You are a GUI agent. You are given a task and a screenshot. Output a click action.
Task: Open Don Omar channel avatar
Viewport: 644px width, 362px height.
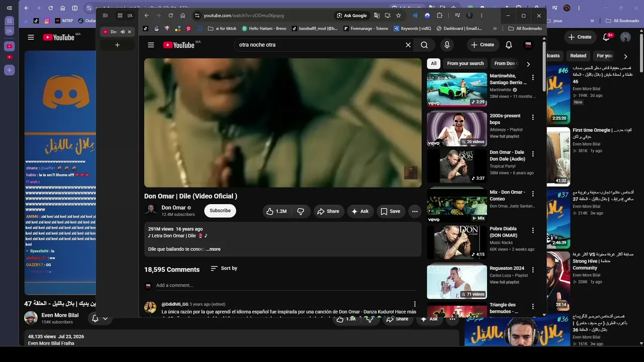coord(150,211)
